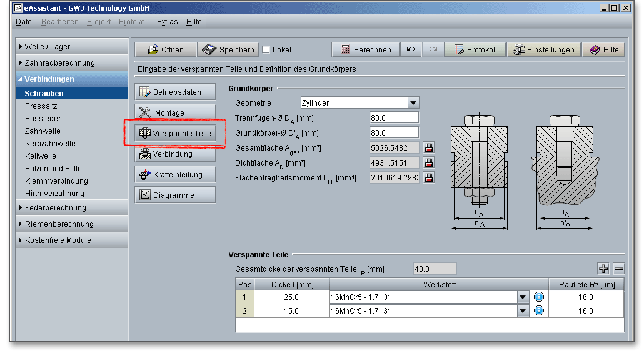Open material info for row 2
Image resolution: width=644 pixels, height=351 pixels.
pos(538,311)
